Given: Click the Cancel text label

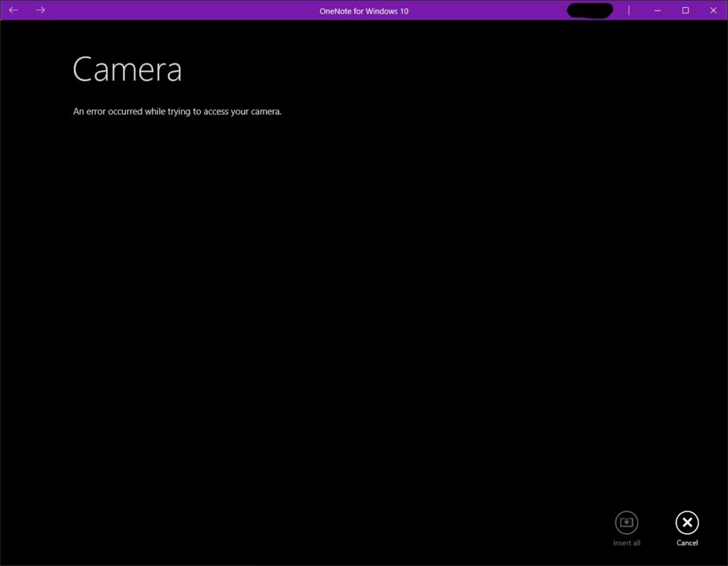Looking at the screenshot, I should coord(687,543).
